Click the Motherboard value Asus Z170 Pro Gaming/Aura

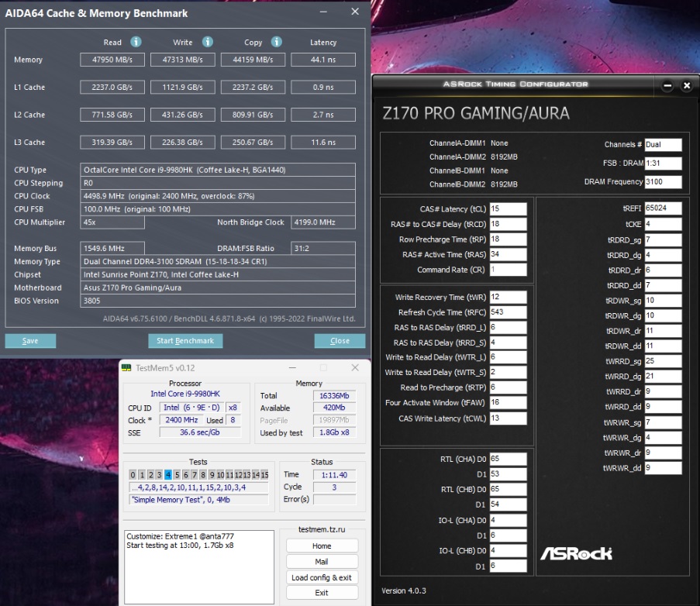click(x=218, y=288)
